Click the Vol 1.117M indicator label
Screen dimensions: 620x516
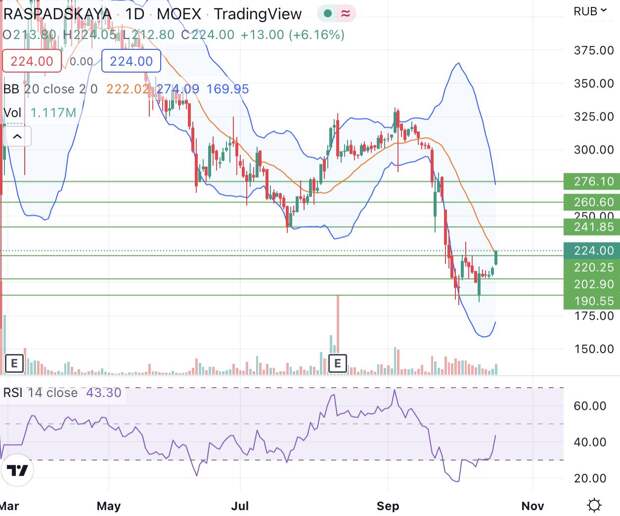[x=40, y=113]
